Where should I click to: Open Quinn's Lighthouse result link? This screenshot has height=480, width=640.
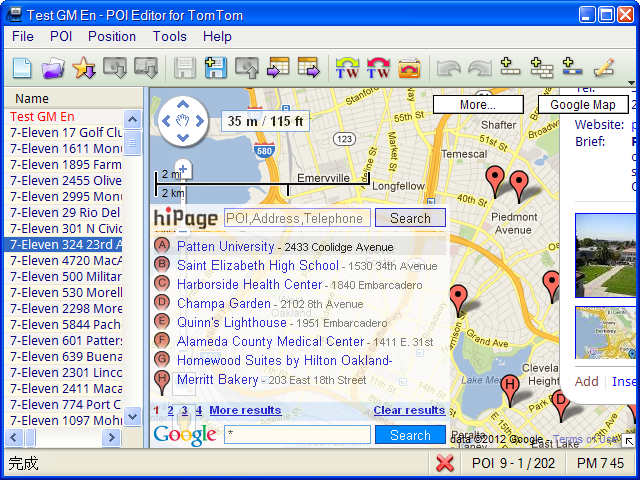tap(231, 322)
